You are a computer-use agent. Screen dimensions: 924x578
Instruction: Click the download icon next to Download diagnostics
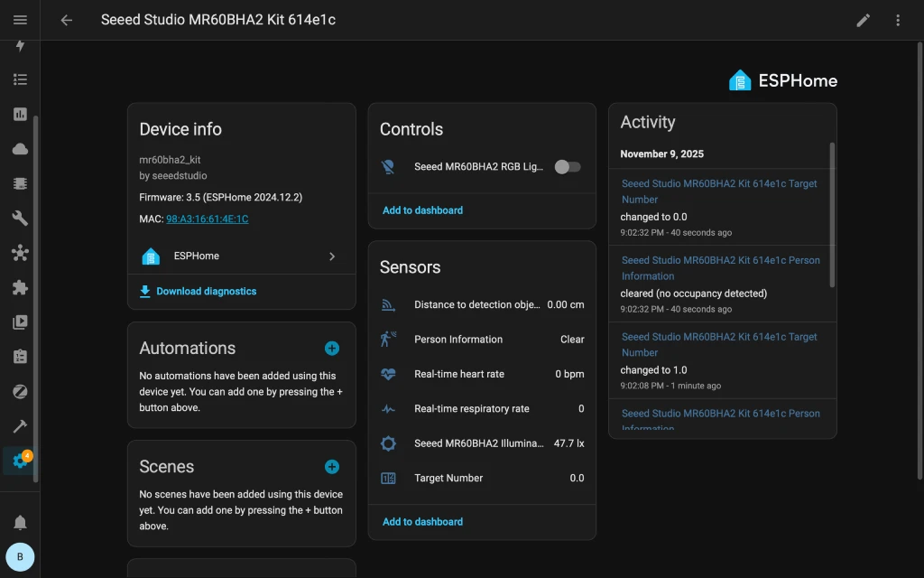click(x=144, y=291)
